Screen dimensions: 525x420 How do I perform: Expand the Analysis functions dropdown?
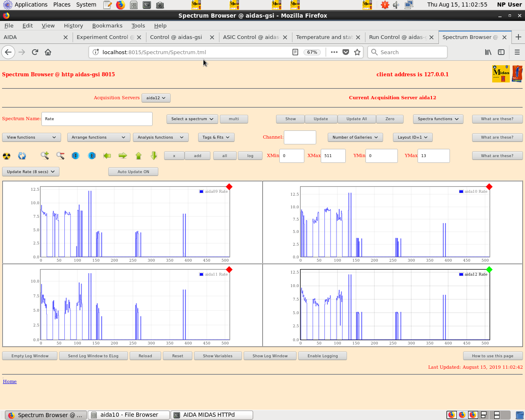pos(160,137)
